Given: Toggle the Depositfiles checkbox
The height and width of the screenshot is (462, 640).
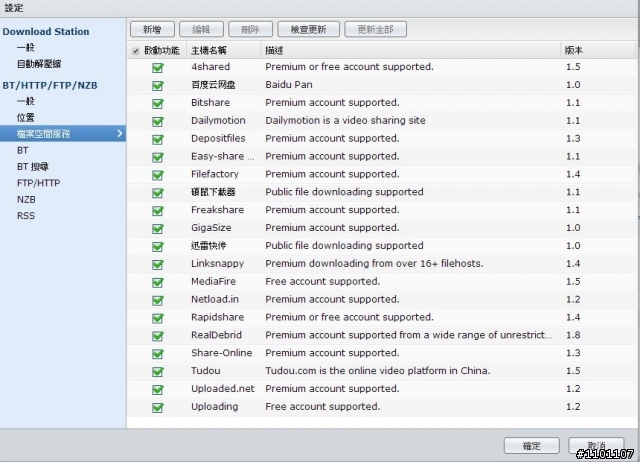Looking at the screenshot, I should point(158,139).
